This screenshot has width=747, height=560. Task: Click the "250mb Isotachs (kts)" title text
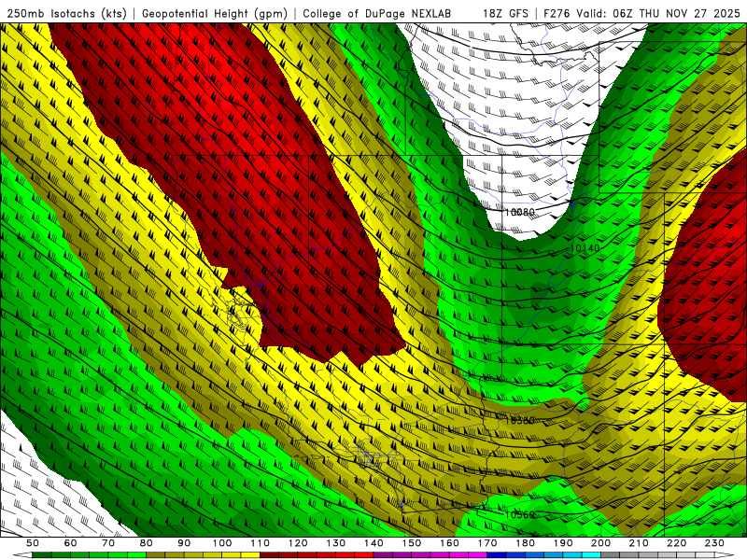pos(67,14)
